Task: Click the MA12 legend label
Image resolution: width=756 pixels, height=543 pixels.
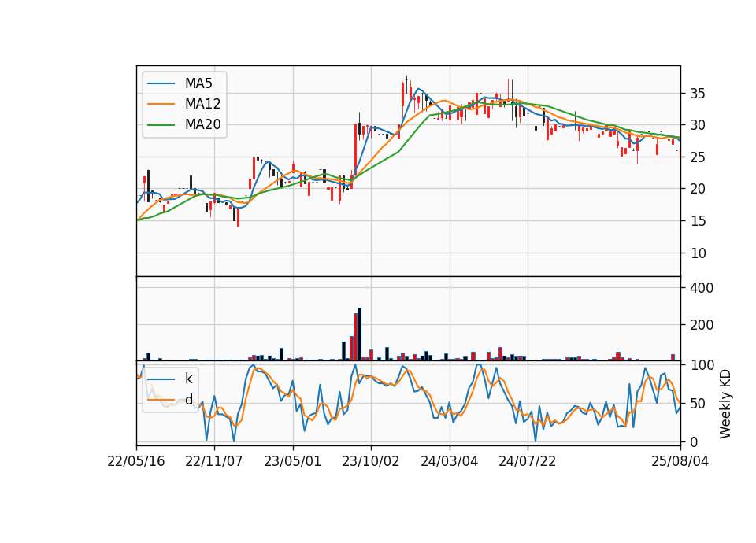Action: [202, 104]
